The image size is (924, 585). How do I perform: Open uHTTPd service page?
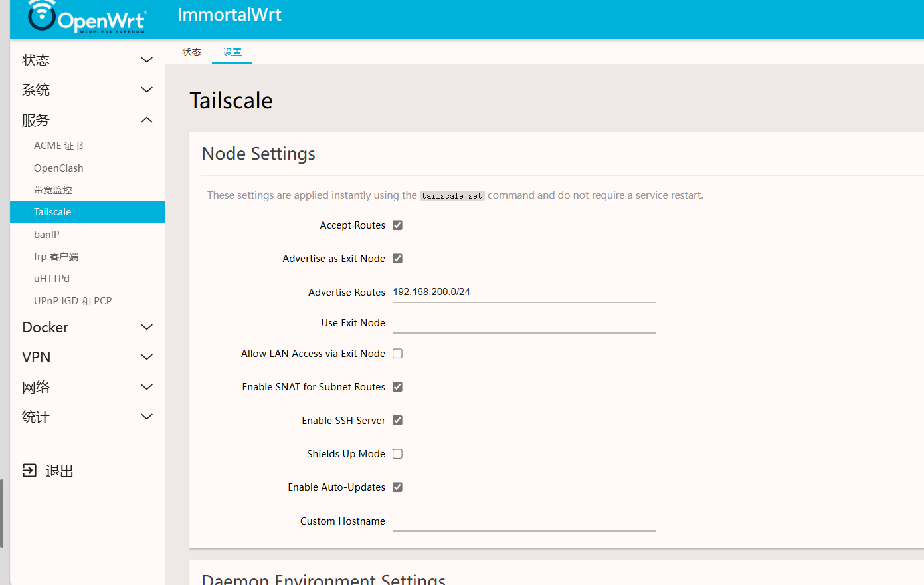[x=52, y=279]
